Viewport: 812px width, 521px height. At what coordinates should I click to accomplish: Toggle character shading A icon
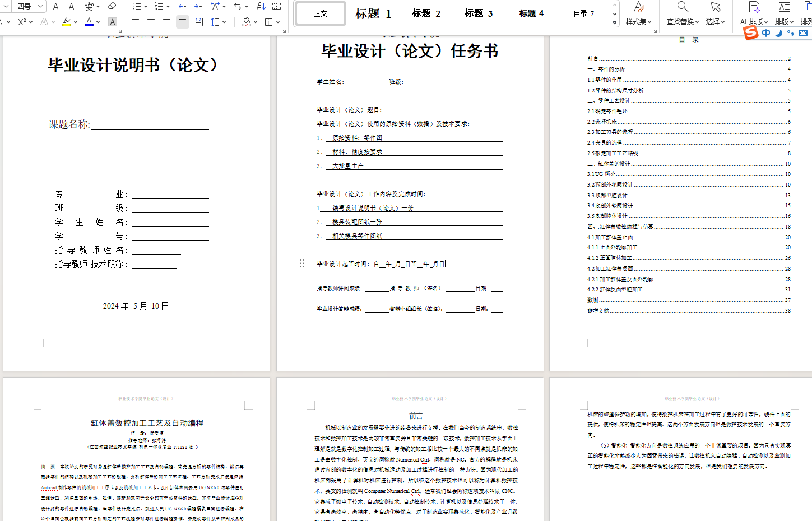click(112, 22)
